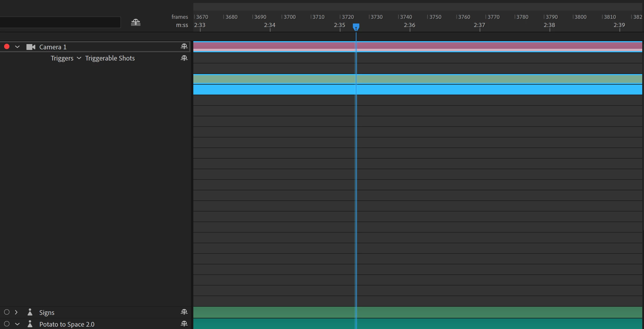Click the timeline filter search field
This screenshot has height=329, width=644.
click(60, 22)
